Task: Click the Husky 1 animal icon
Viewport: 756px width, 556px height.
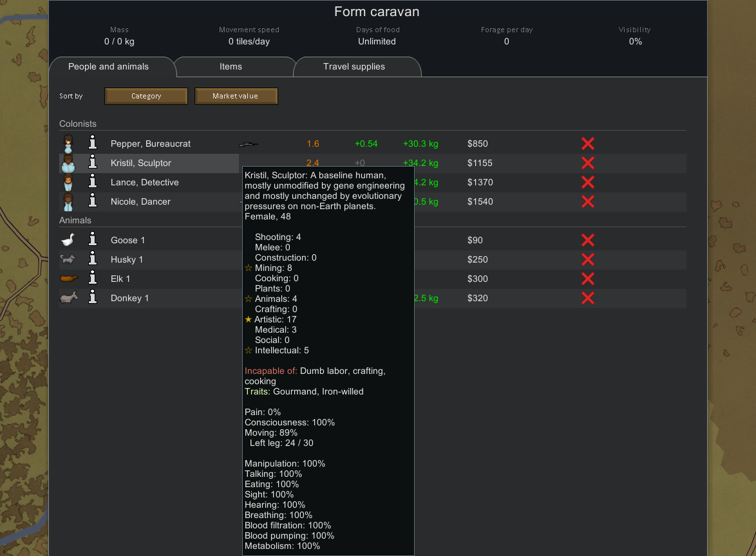Action: coord(68,259)
